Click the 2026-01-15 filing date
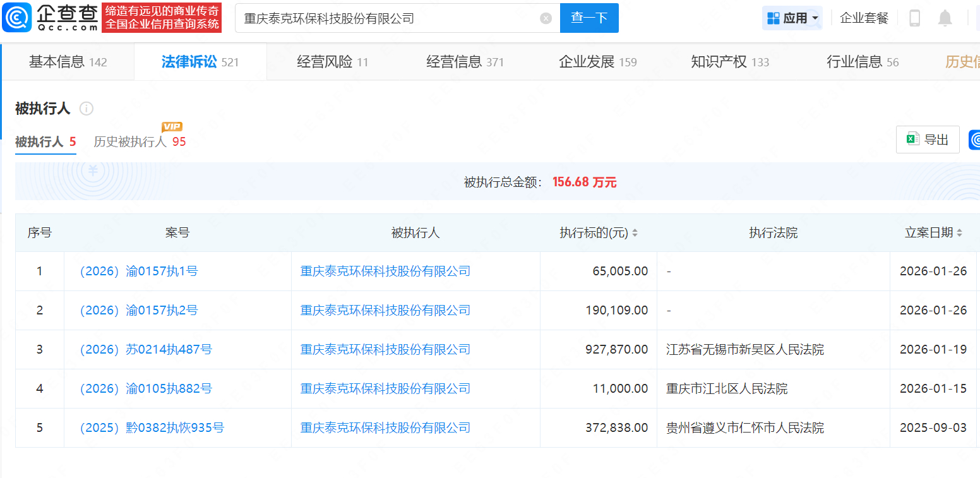 [933, 389]
